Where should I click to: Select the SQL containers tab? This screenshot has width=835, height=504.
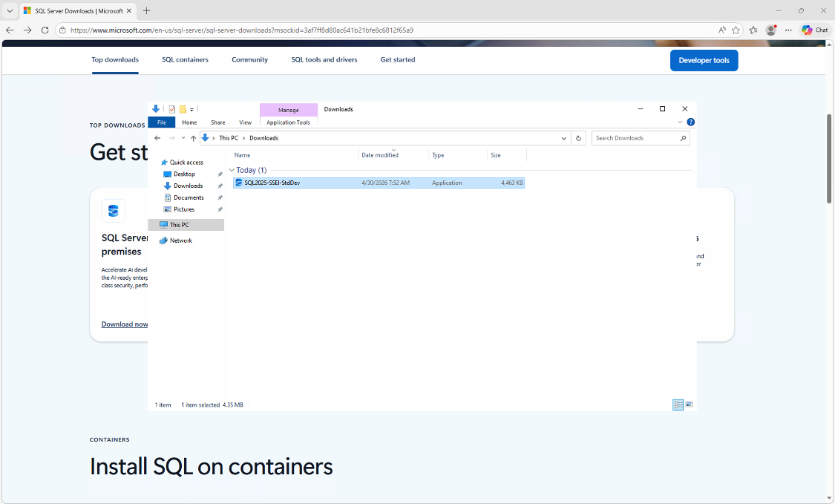click(185, 59)
